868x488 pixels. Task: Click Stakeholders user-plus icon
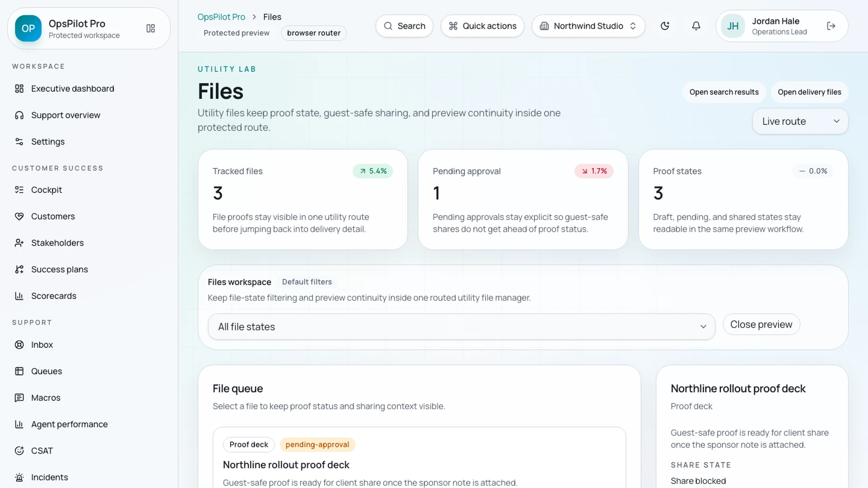click(19, 243)
